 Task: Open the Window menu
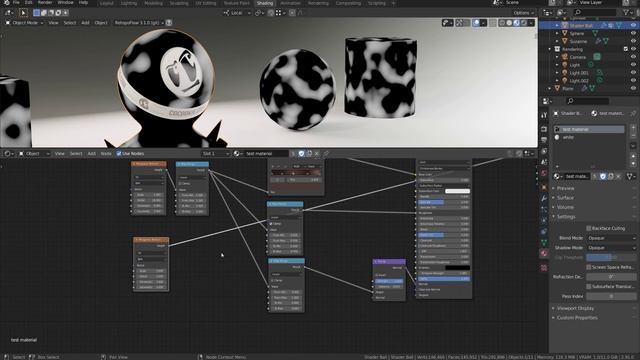(x=65, y=2)
